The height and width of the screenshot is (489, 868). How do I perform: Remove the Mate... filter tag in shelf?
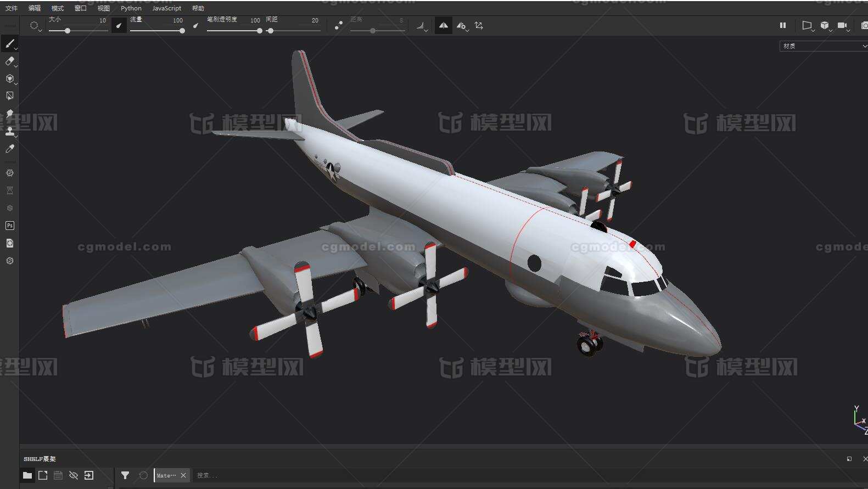point(183,475)
